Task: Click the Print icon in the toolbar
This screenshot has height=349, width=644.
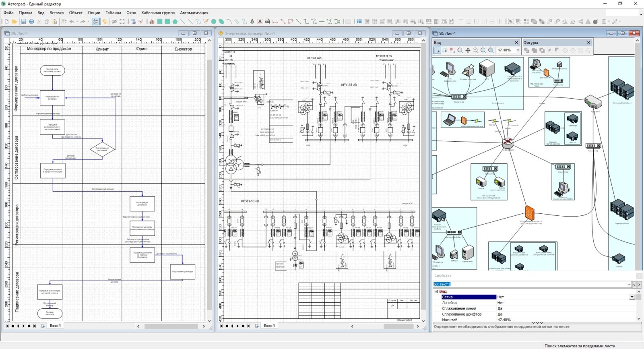Action: pyautogui.click(x=31, y=22)
